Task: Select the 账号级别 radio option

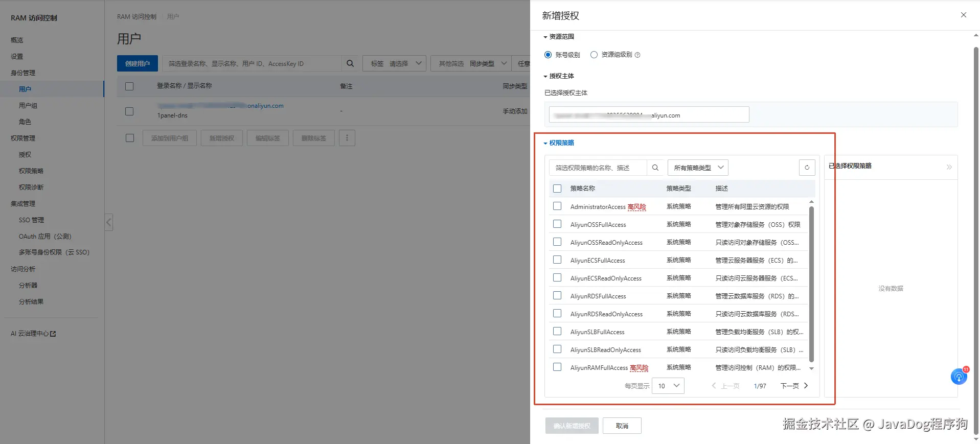Action: click(548, 55)
